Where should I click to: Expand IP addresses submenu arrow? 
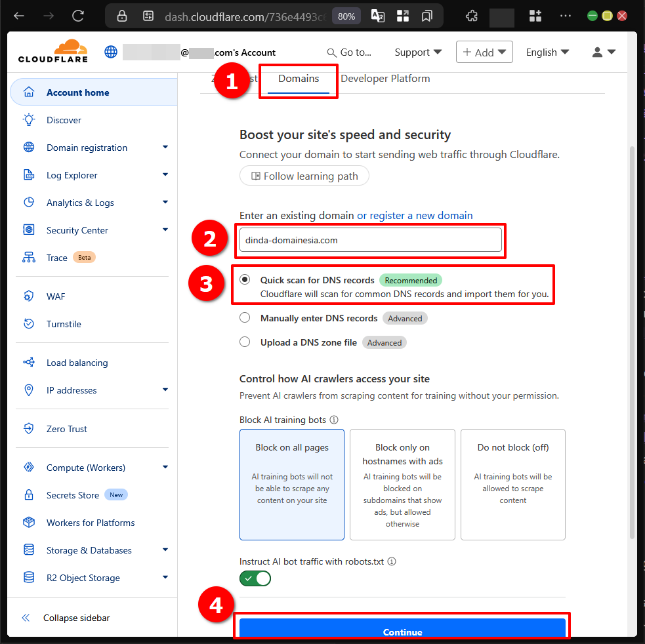point(165,390)
